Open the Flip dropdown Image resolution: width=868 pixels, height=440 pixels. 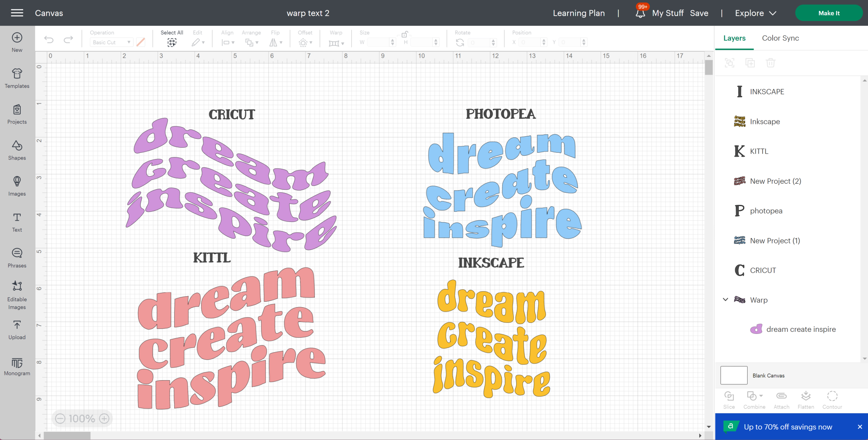click(276, 42)
